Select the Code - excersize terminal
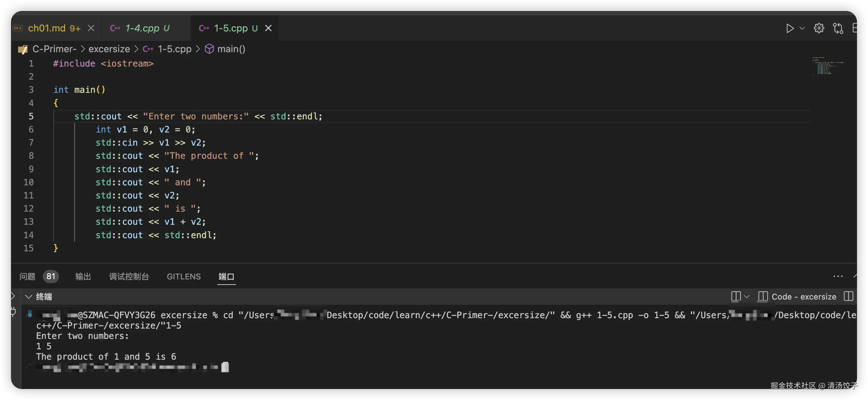Screen dimensions: 868x400 (x=804, y=296)
